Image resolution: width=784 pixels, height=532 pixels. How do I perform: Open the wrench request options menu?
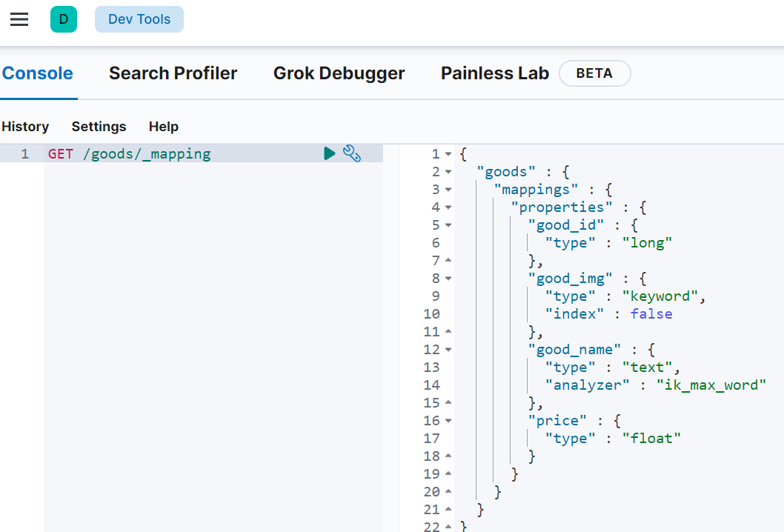(x=352, y=153)
